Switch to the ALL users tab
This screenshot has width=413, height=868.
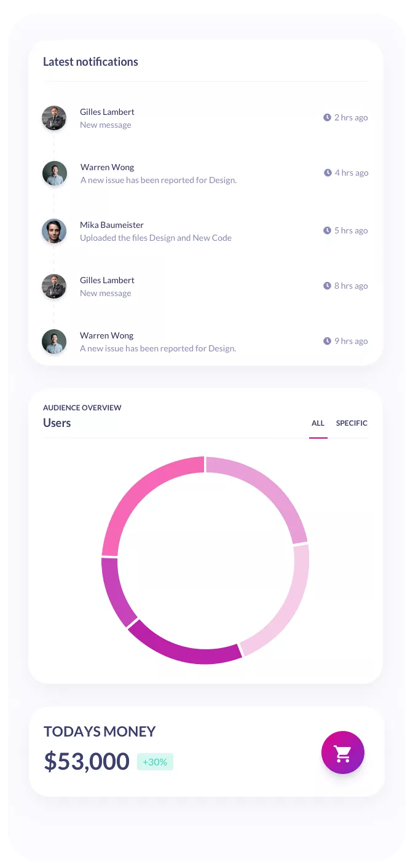[318, 423]
